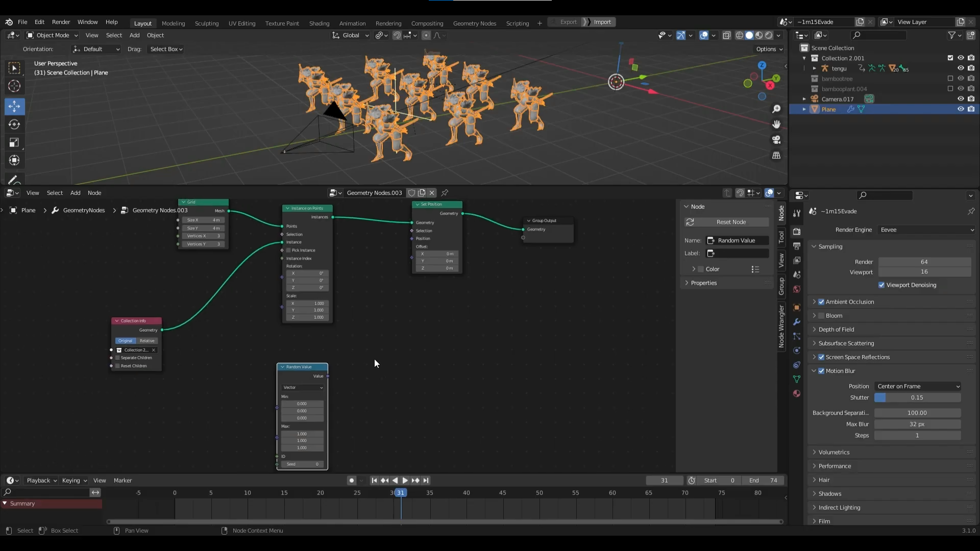
Task: Click the camera view icon in viewport
Action: point(776,140)
